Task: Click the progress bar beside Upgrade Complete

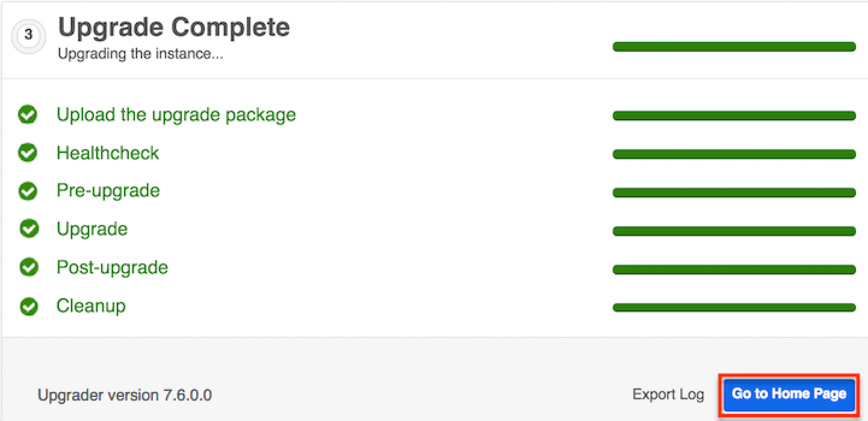Action: (x=734, y=46)
